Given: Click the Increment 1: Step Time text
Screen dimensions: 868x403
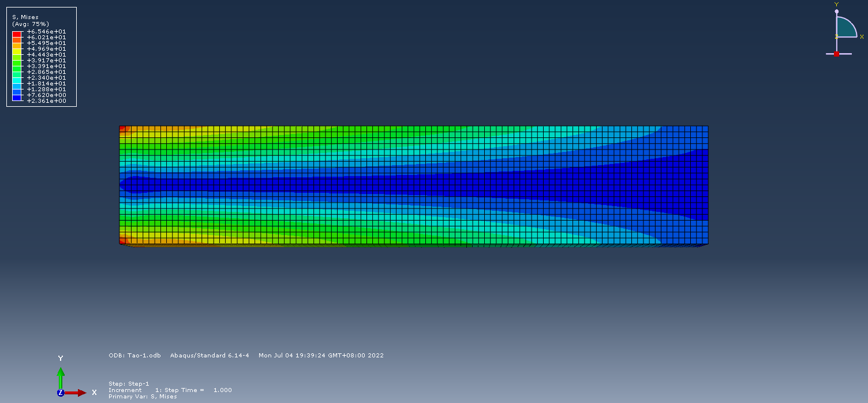Looking at the screenshot, I should point(170,390).
